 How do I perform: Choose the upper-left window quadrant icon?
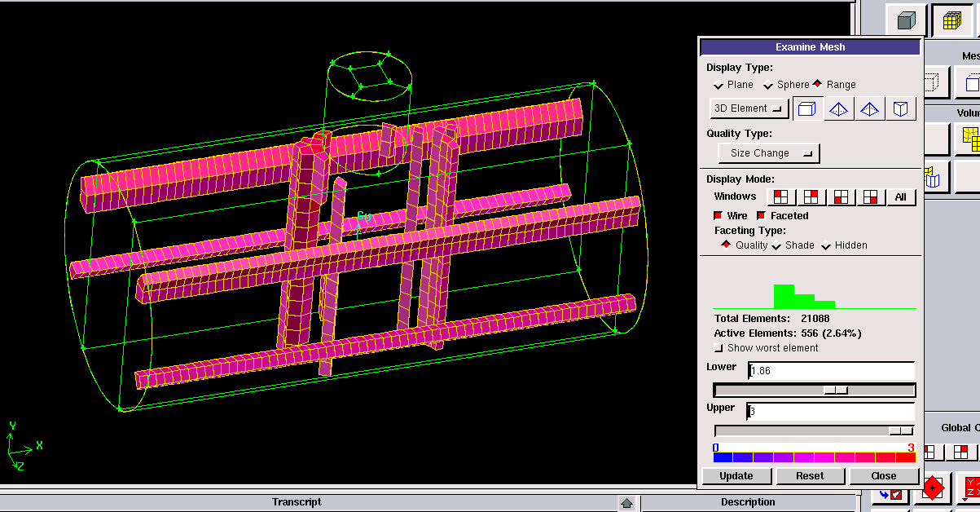coord(781,197)
